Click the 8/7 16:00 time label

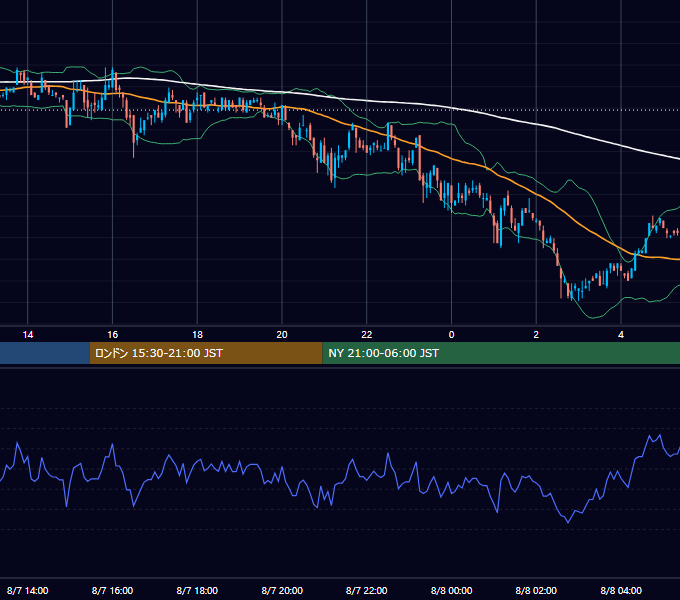[112, 590]
